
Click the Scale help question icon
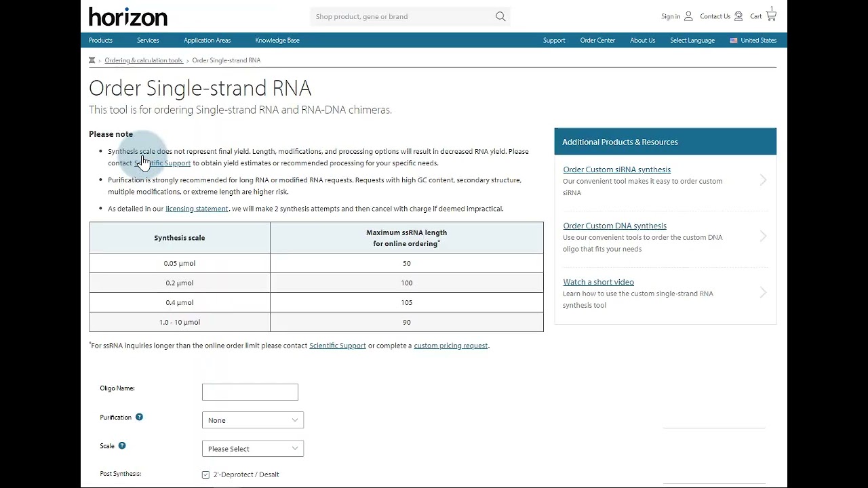[122, 445]
